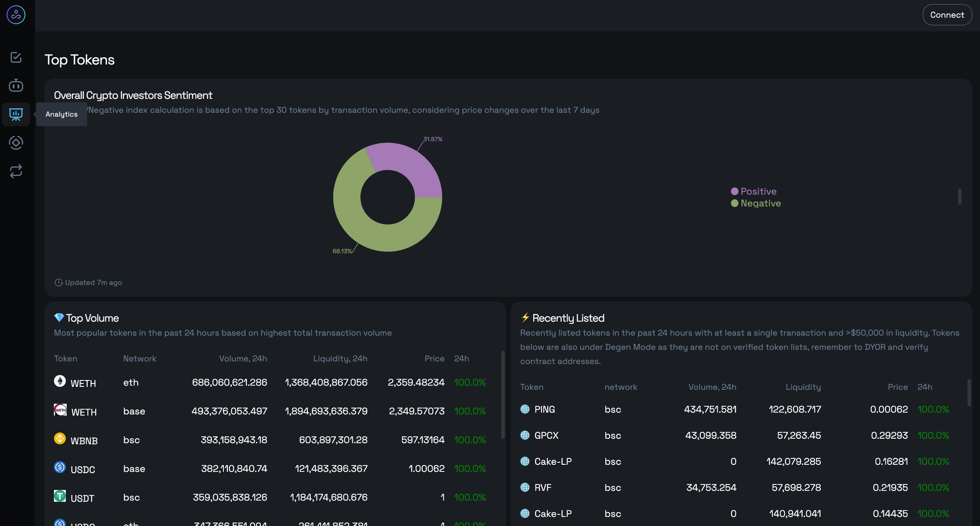Select the Analytics chart sidebar icon
The width and height of the screenshot is (980, 526).
point(16,115)
